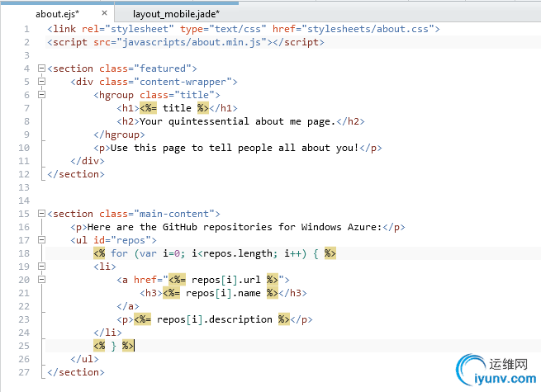Click the "content-wrapper" class value
This screenshot has width=541, height=392.
183,82
